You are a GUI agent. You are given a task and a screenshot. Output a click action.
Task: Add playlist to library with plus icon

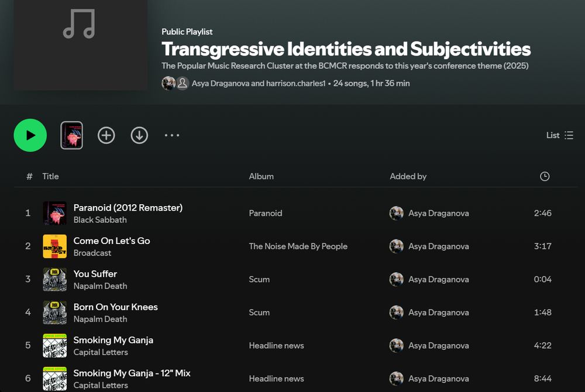[106, 135]
